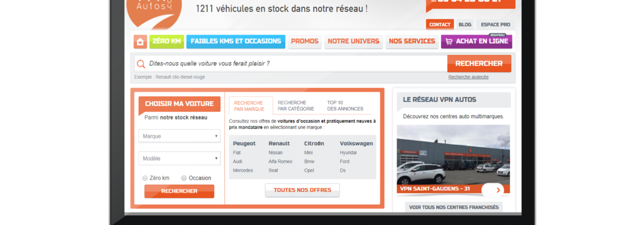This screenshot has height=225, width=644.
Task: Open the ZÉRO KM menu
Action: [167, 41]
